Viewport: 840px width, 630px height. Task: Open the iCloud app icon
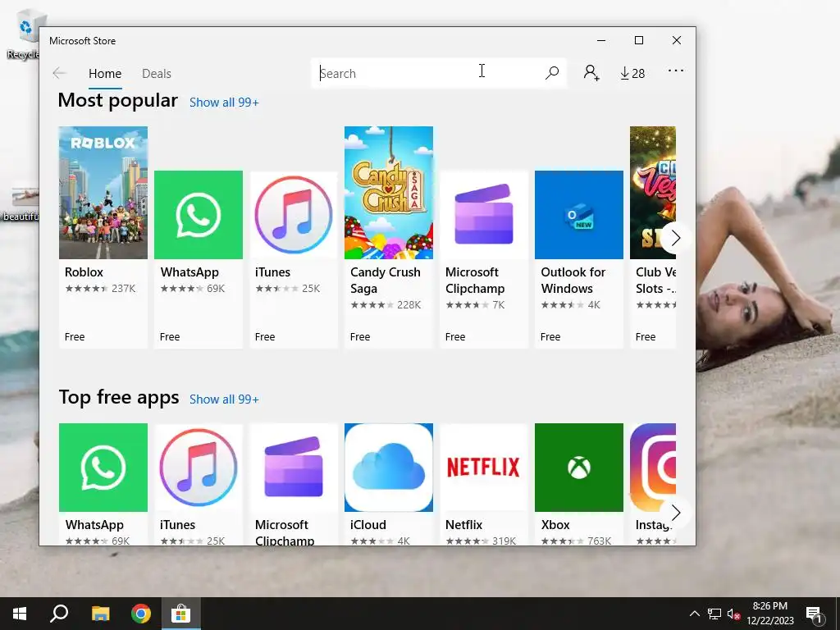pyautogui.click(x=388, y=467)
